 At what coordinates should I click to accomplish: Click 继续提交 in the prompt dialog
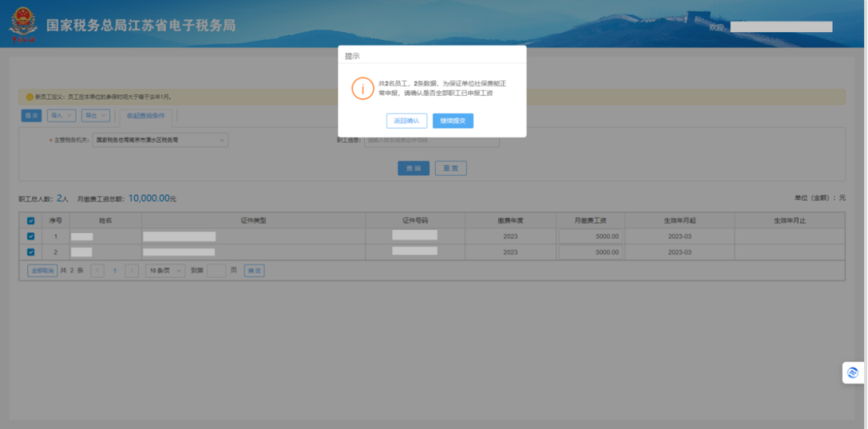pos(452,121)
